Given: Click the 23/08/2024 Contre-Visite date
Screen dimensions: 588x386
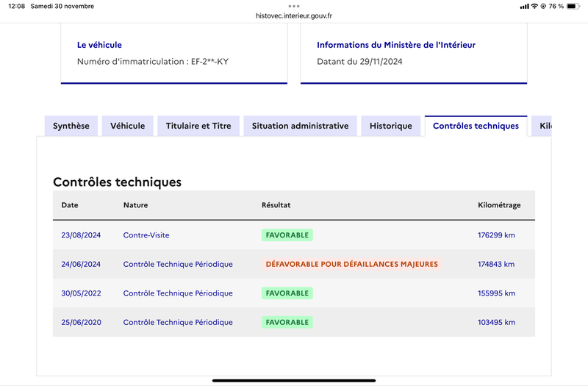Looking at the screenshot, I should (81, 235).
